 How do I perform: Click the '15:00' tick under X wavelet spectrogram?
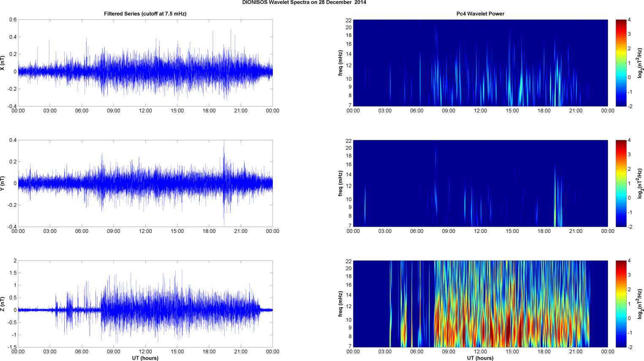coord(512,111)
